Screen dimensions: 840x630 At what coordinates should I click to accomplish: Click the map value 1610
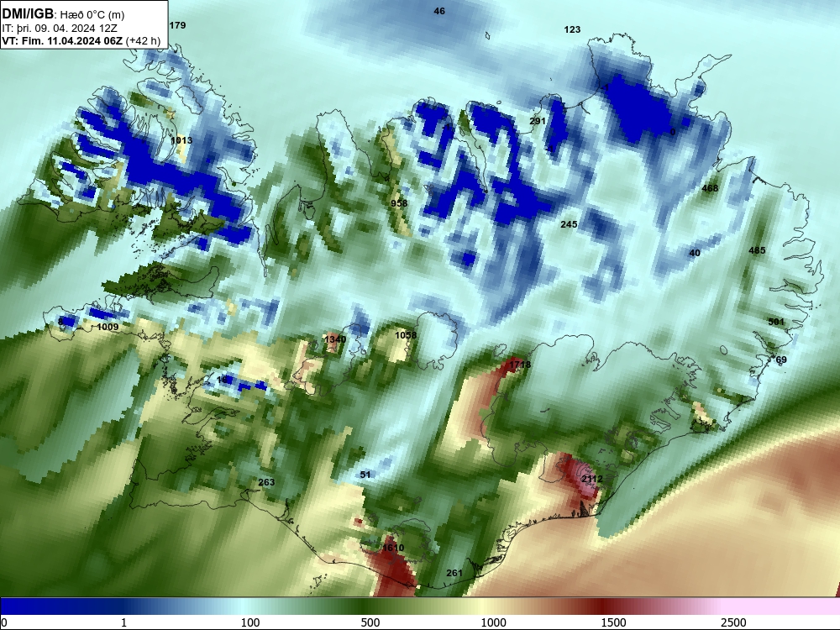(393, 548)
